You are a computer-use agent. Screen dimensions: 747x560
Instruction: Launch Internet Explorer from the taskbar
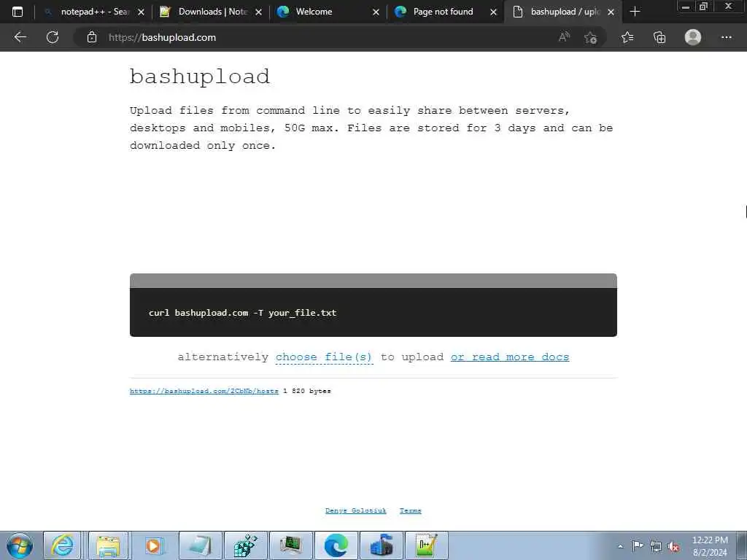click(x=63, y=545)
